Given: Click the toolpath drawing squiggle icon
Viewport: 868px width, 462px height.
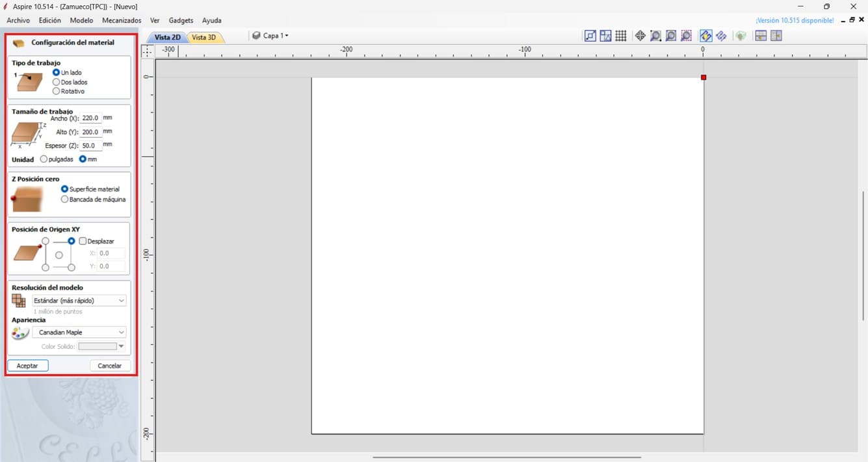Looking at the screenshot, I should click(721, 36).
